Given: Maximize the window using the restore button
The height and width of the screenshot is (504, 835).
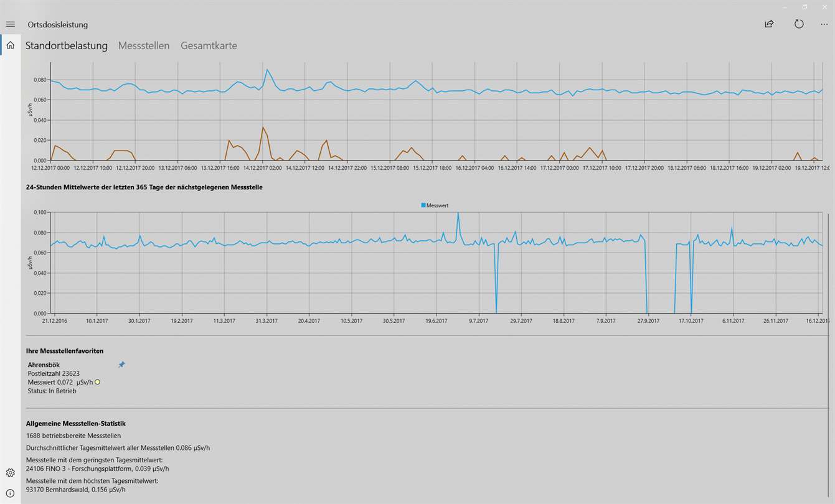Looking at the screenshot, I should [x=804, y=7].
